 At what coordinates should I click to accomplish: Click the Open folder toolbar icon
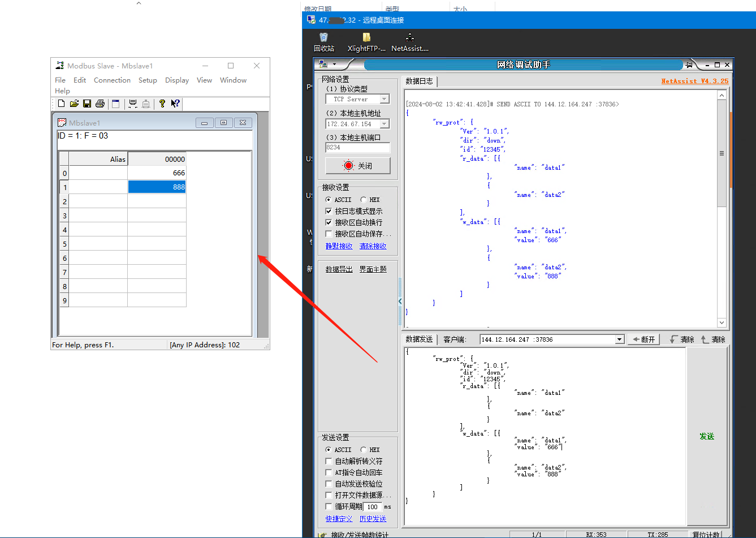(x=74, y=104)
